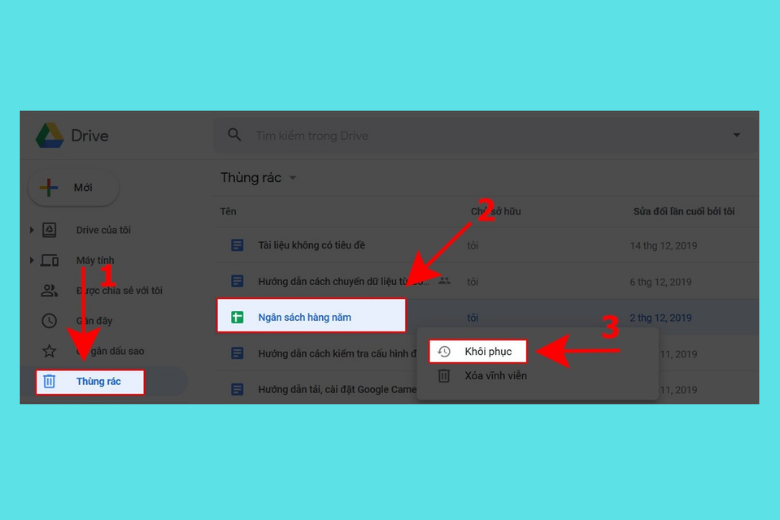Screen dimensions: 780x520
Task: Click owner tôi in Ngân sách hàng năm row
Action: tap(473, 318)
